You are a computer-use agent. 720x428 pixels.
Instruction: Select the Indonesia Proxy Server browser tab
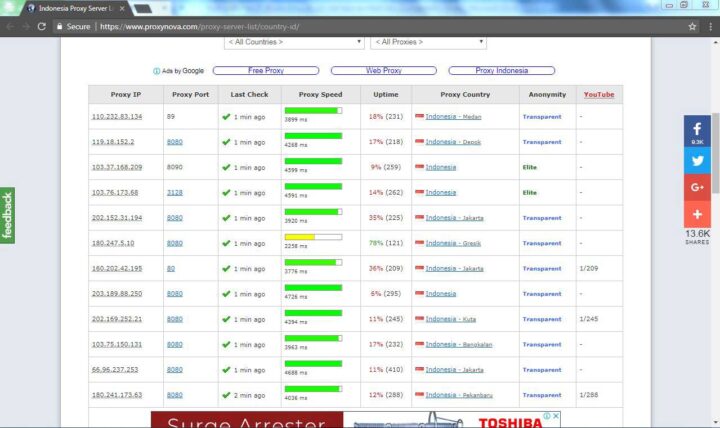point(73,8)
